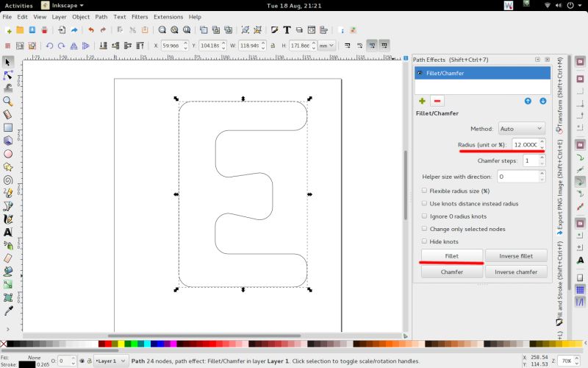Select the Bezier pen tool
588x368 pixels.
8,206
